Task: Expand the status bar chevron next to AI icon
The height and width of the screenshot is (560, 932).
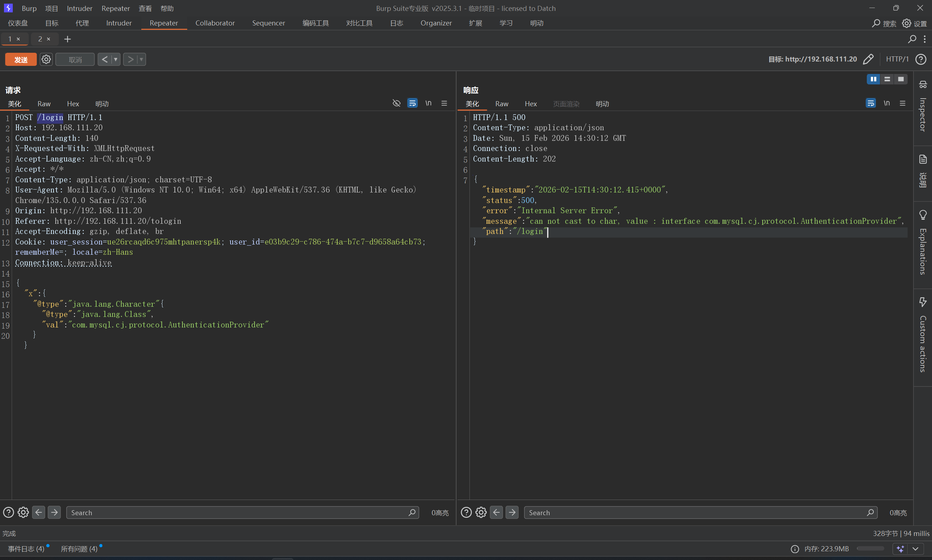Action: tap(915, 549)
